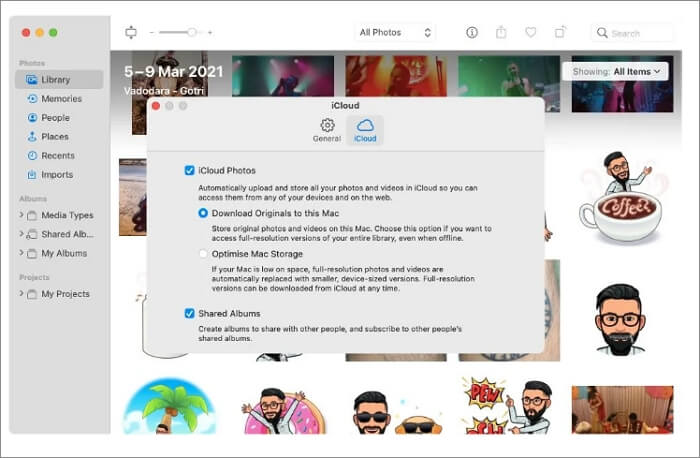Open Imports in the sidebar

coord(59,175)
